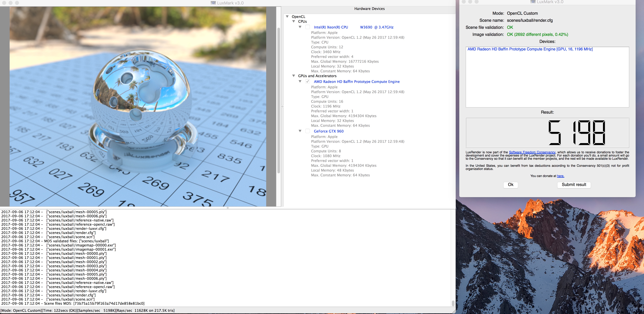Viewport: 644px width, 314px height.
Task: Select the AMD Radeon device in Devices list
Action: click(x=530, y=49)
